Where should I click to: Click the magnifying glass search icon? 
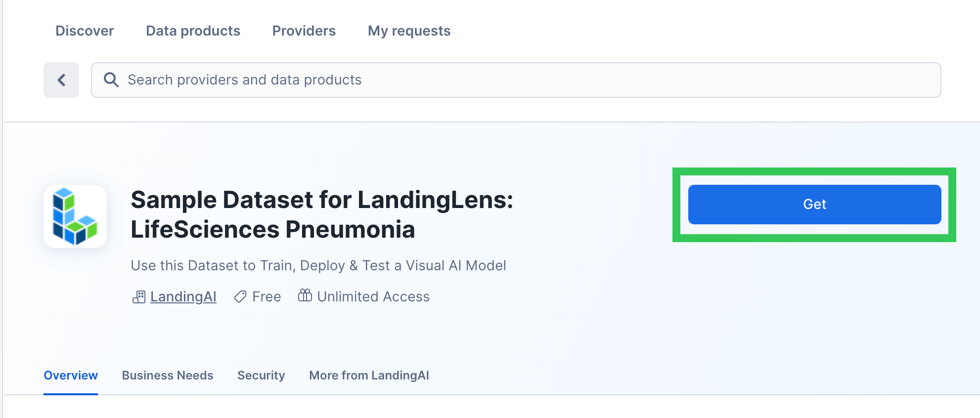tap(111, 80)
